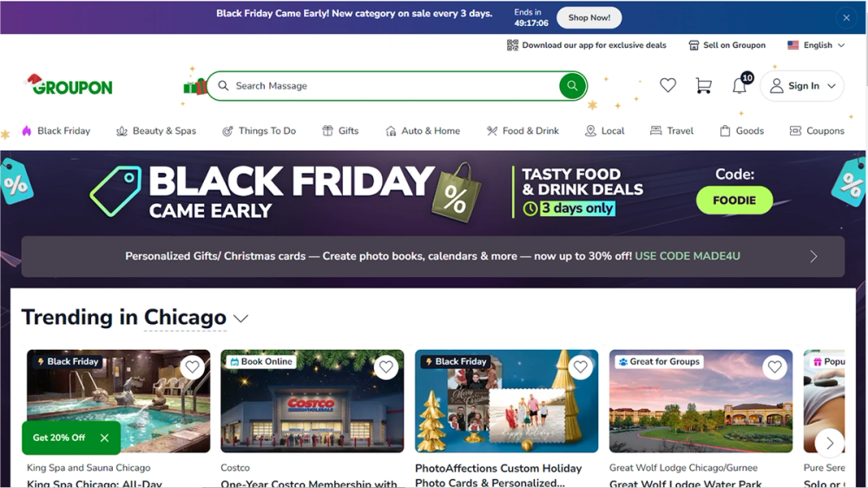Close the top Black Friday promo bar
The width and height of the screenshot is (868, 488).
coord(846,17)
